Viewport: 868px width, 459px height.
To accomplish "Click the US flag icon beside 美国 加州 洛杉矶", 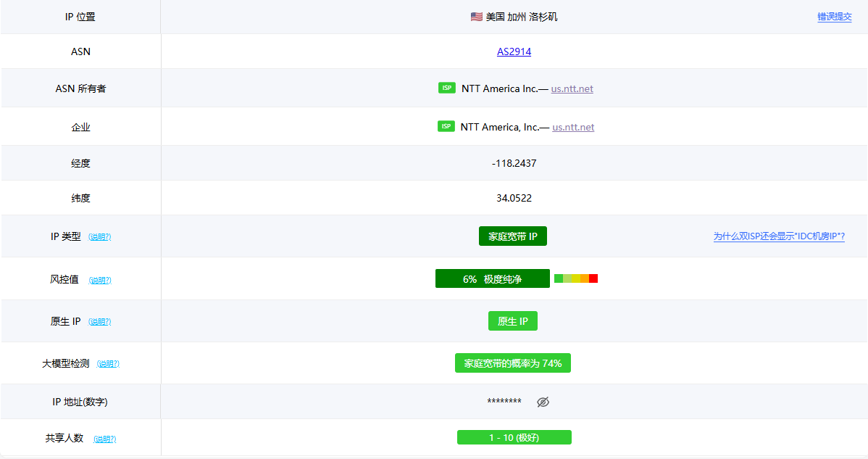I will 476,17.
